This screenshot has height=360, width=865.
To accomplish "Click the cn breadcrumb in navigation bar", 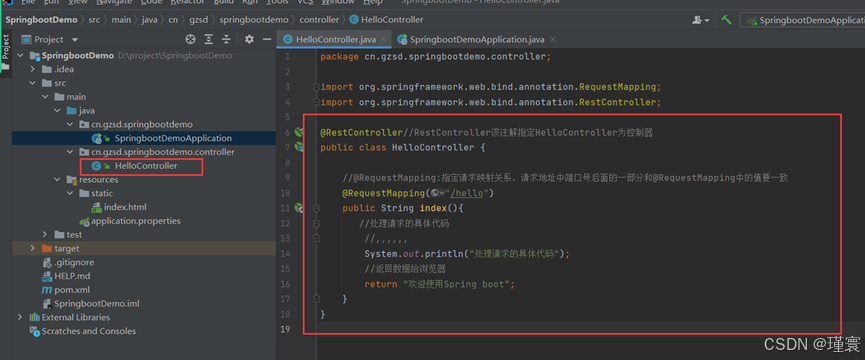I will pos(173,20).
